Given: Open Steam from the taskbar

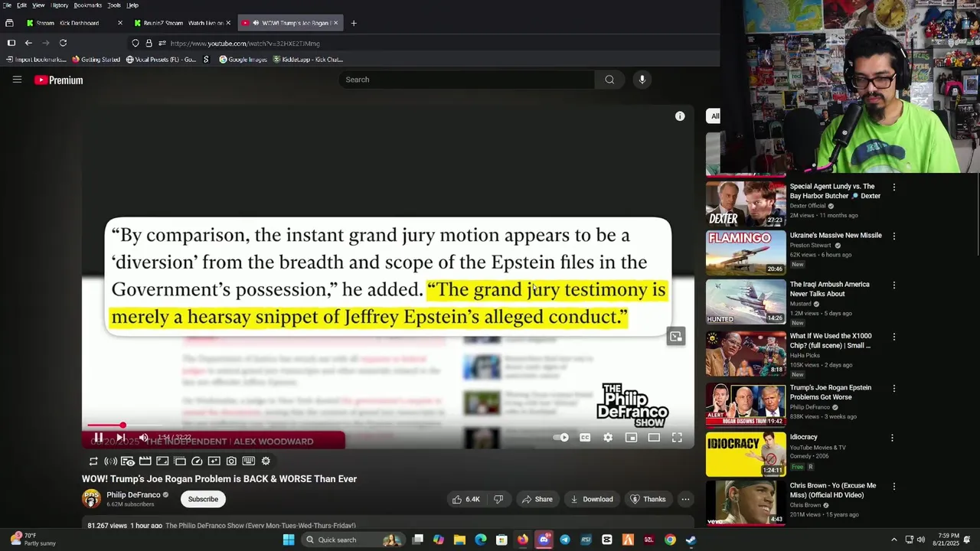Looking at the screenshot, I should click(x=691, y=540).
